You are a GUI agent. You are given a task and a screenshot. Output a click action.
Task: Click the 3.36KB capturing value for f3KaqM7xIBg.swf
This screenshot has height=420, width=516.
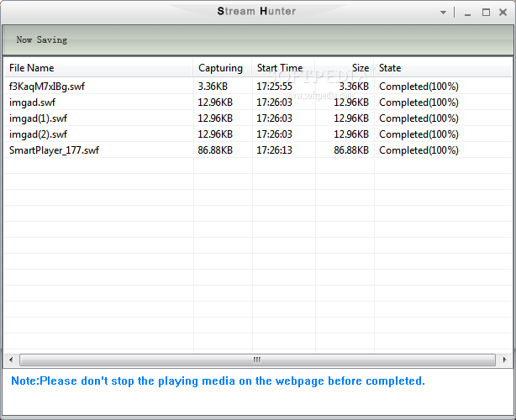[213, 87]
